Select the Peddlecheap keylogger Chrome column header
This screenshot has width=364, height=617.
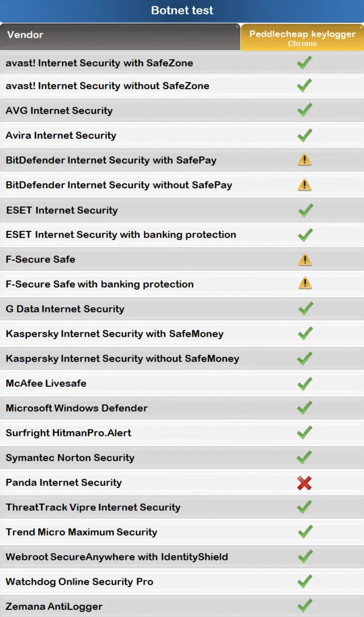point(302,38)
